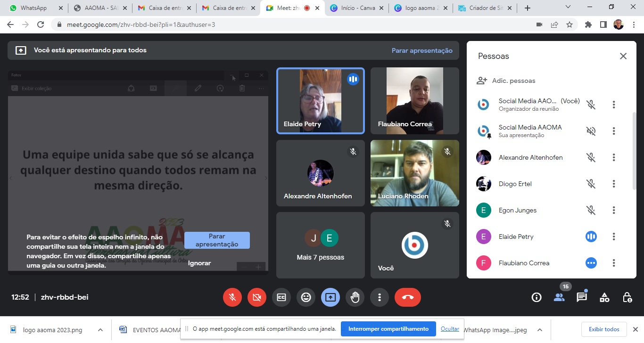Expand logo aaoma 2023.png download menu
Viewport: 644px width, 343px height.
point(100,330)
